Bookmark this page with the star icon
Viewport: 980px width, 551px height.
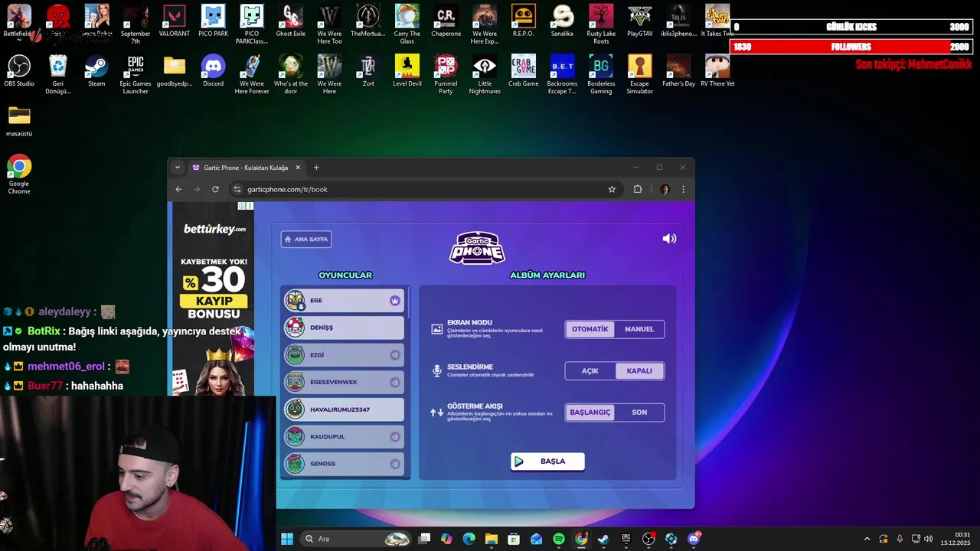612,189
